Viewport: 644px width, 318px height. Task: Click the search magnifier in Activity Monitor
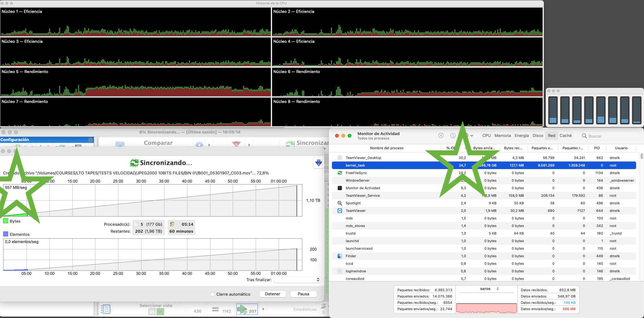[584, 136]
